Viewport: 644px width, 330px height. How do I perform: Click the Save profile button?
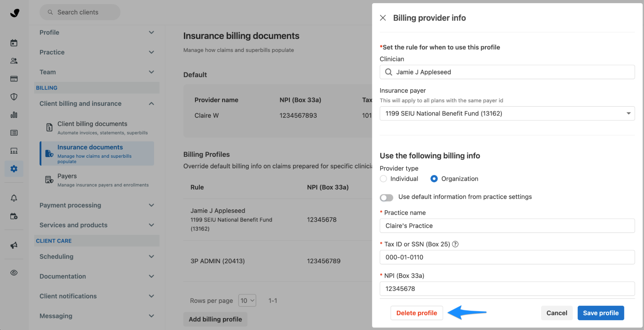tap(601, 313)
